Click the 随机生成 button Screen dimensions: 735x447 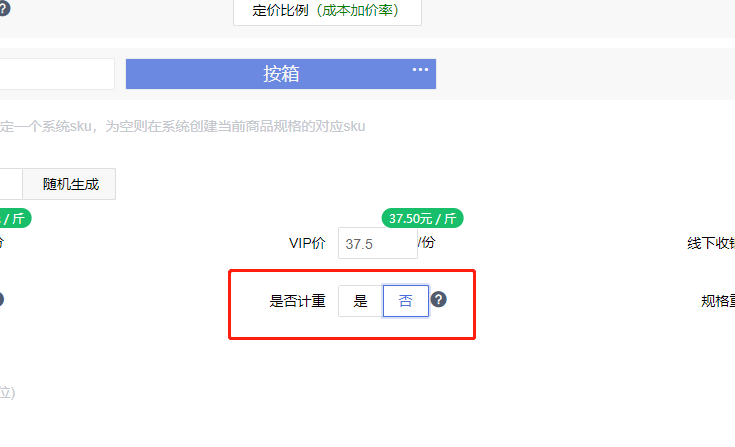71,184
